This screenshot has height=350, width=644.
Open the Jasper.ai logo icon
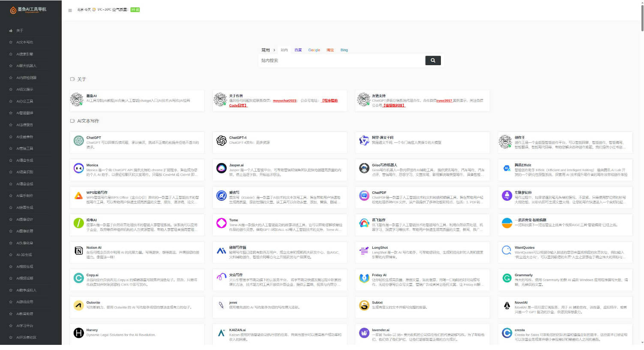point(222,168)
